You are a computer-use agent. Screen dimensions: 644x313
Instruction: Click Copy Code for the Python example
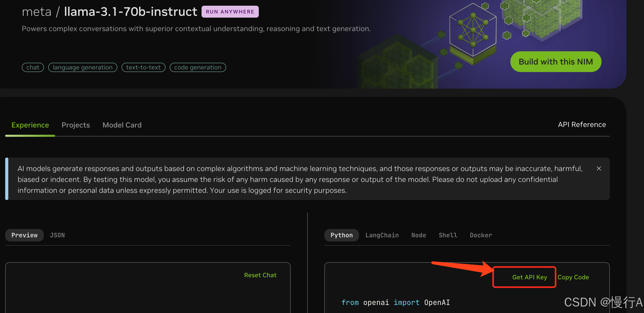[573, 277]
